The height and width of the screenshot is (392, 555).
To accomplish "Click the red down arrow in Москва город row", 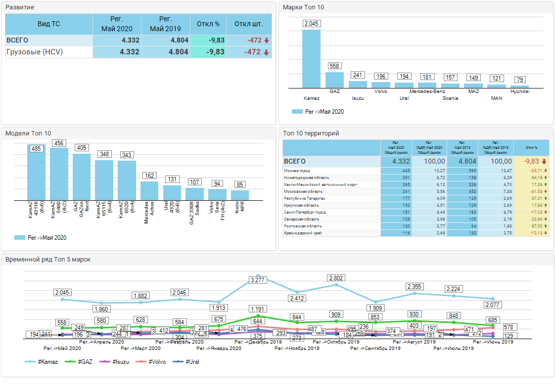I will click(x=546, y=171).
